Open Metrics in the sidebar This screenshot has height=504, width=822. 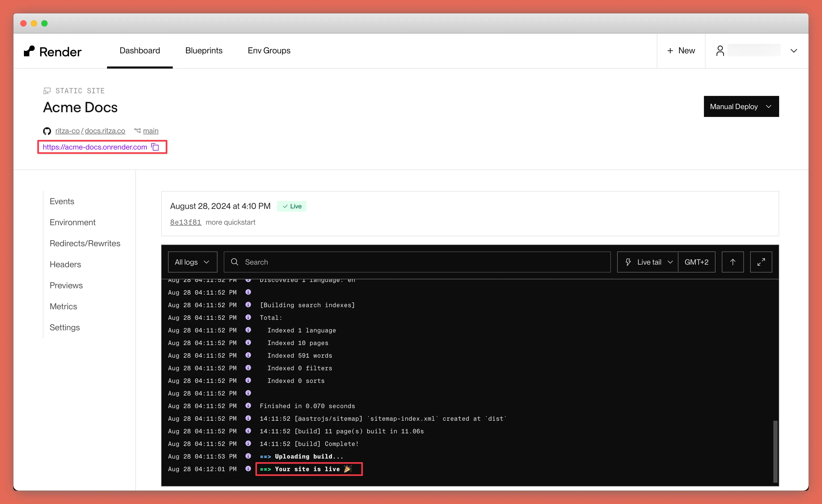63,306
